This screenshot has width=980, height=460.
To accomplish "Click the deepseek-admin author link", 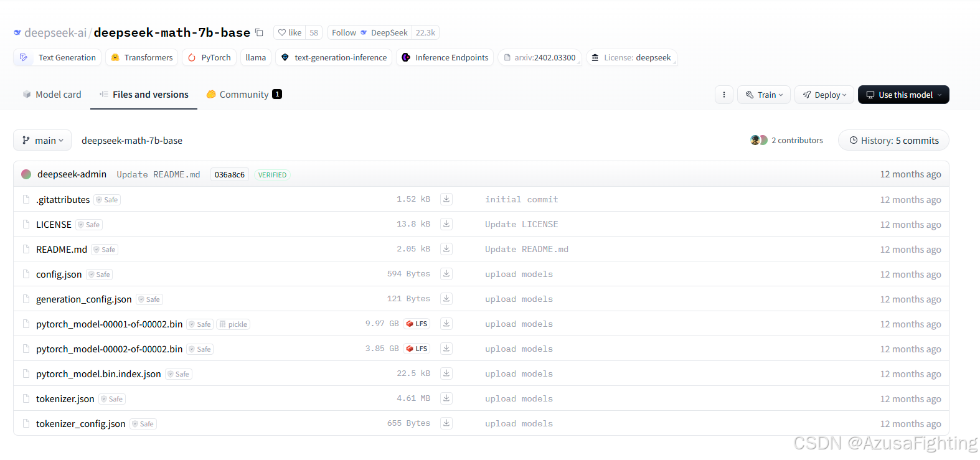I will [72, 174].
